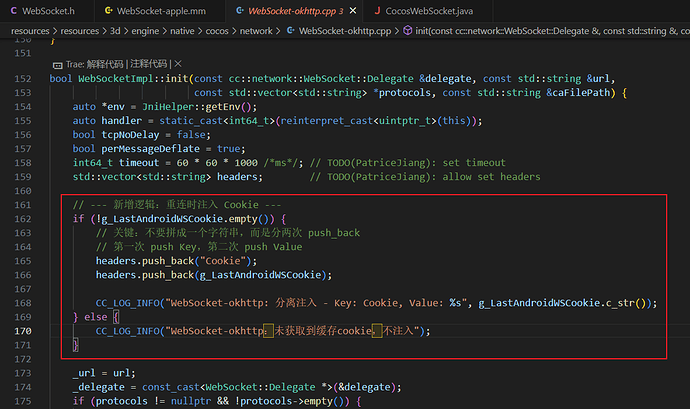The width and height of the screenshot is (690, 409).
Task: Click 'TODO(PatriceJiang): allow set headers' comment
Action: pyautogui.click(x=425, y=177)
